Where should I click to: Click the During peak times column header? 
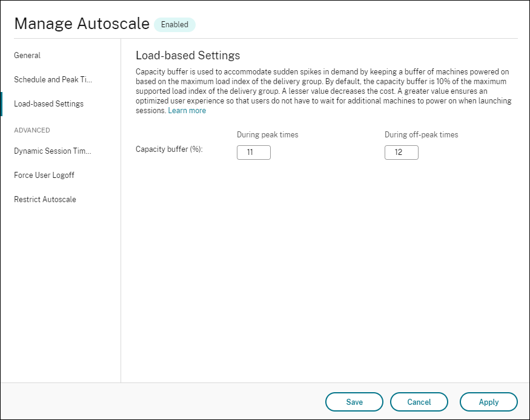[267, 134]
